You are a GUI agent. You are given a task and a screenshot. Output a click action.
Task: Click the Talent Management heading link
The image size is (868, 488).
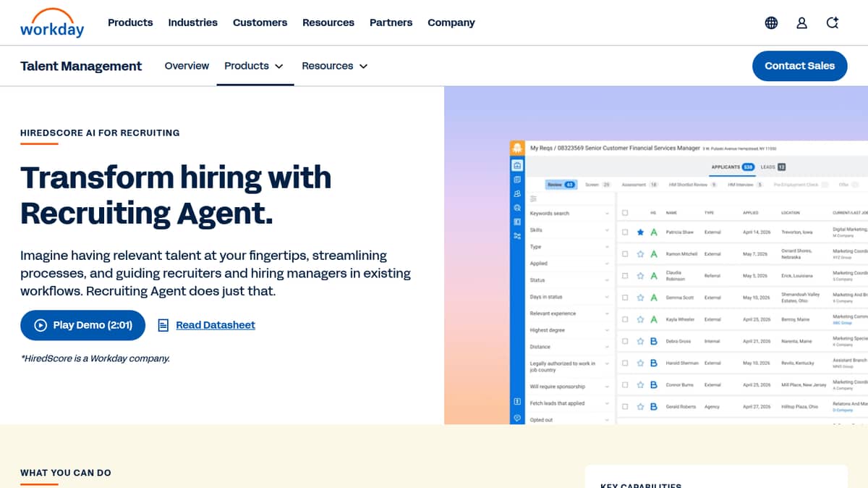pyautogui.click(x=81, y=66)
